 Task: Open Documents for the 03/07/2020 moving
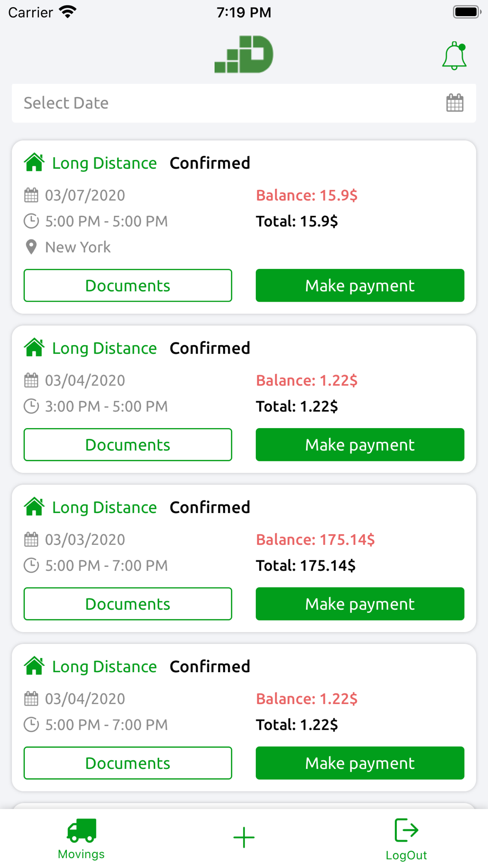[128, 286]
